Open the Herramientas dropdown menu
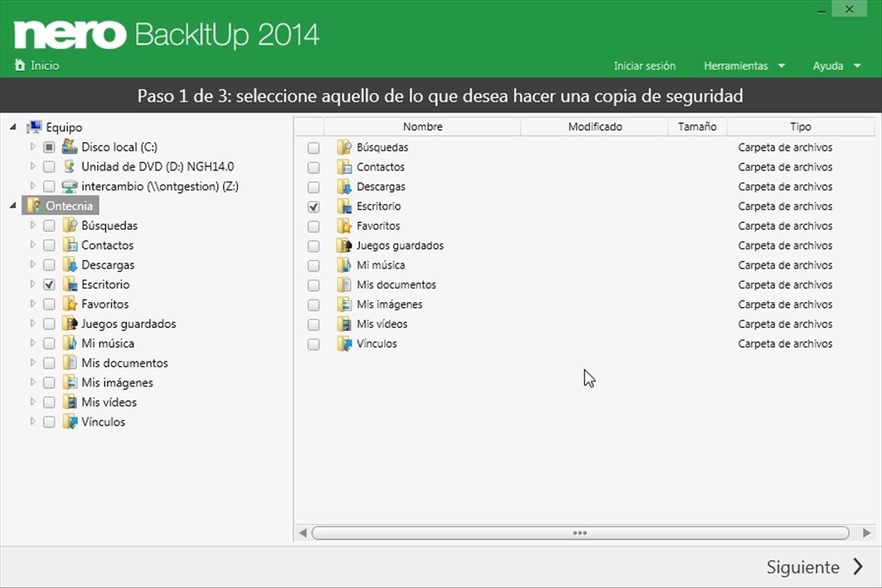The width and height of the screenshot is (882, 588). tap(744, 65)
